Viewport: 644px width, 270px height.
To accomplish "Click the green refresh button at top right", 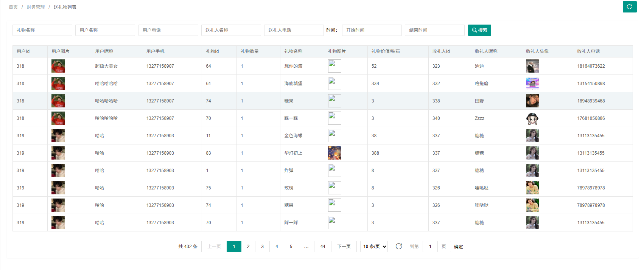I will tap(630, 7).
